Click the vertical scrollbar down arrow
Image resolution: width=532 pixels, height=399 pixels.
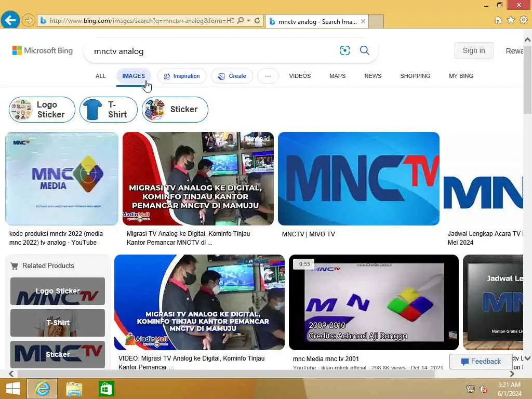528,358
